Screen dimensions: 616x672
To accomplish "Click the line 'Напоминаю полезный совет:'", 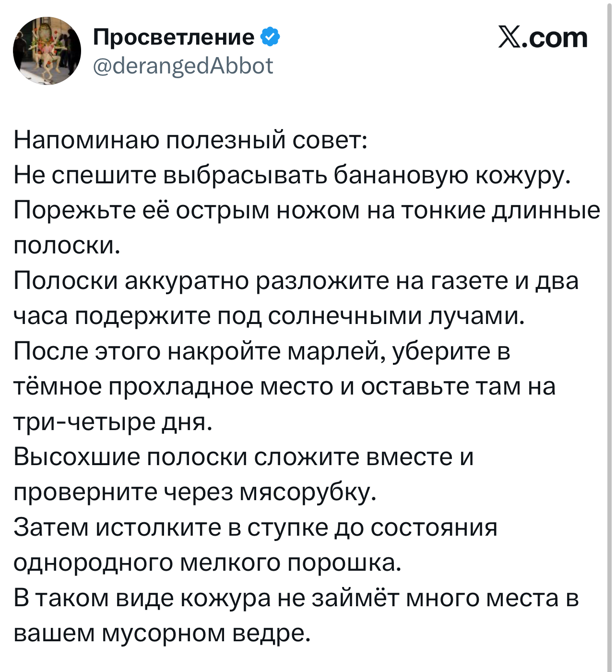I will 190,140.
